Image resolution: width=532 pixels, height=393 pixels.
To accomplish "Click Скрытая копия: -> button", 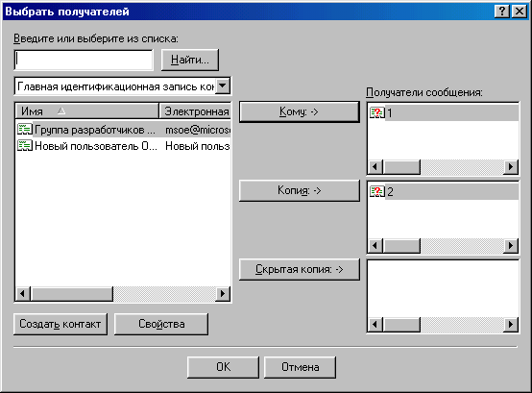I will (300, 269).
